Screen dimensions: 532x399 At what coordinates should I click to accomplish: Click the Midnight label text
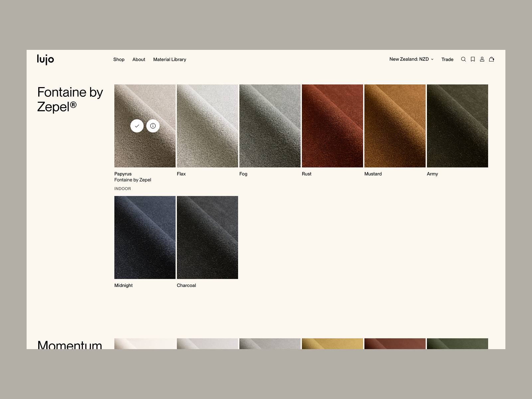(x=123, y=285)
